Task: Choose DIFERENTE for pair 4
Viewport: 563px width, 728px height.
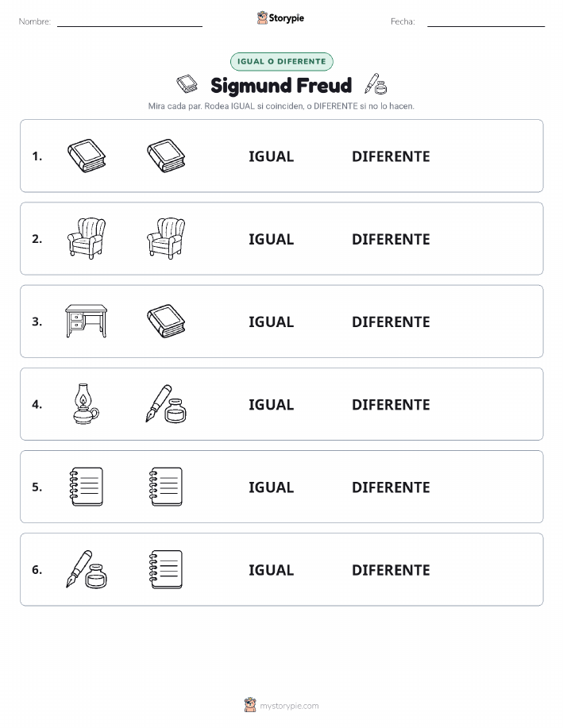Action: pyautogui.click(x=391, y=405)
